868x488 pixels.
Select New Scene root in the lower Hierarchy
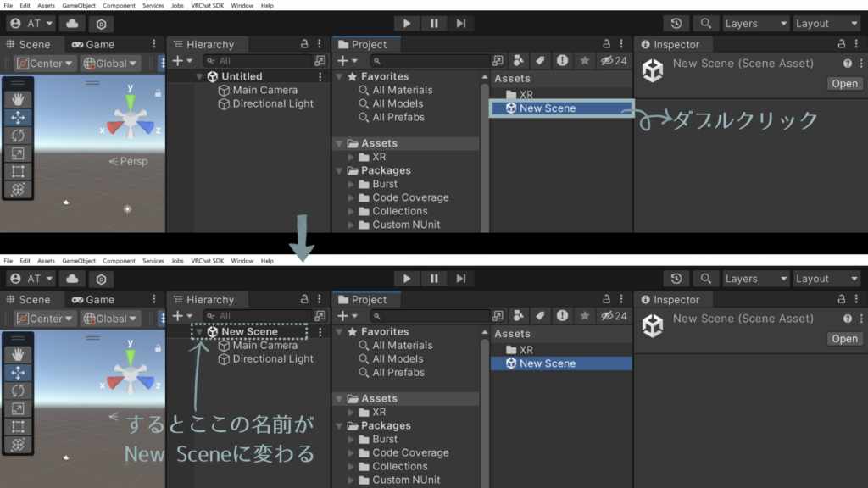pyautogui.click(x=249, y=332)
